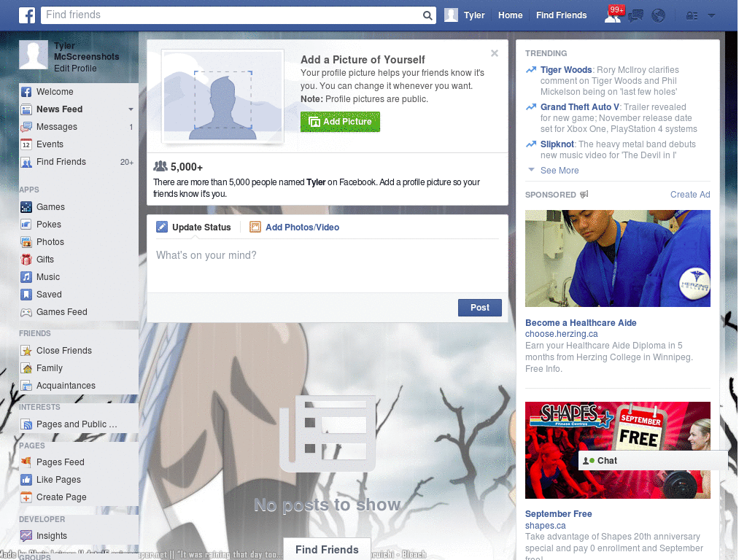Screen dimensions: 747x560
Task: Click the News Feed sidebar icon
Action: point(26,109)
